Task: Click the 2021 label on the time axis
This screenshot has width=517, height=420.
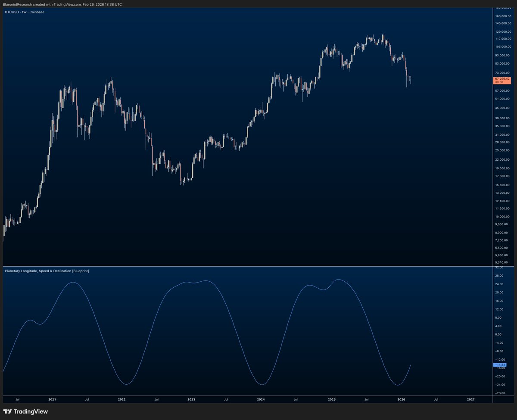Action: pyautogui.click(x=52, y=399)
